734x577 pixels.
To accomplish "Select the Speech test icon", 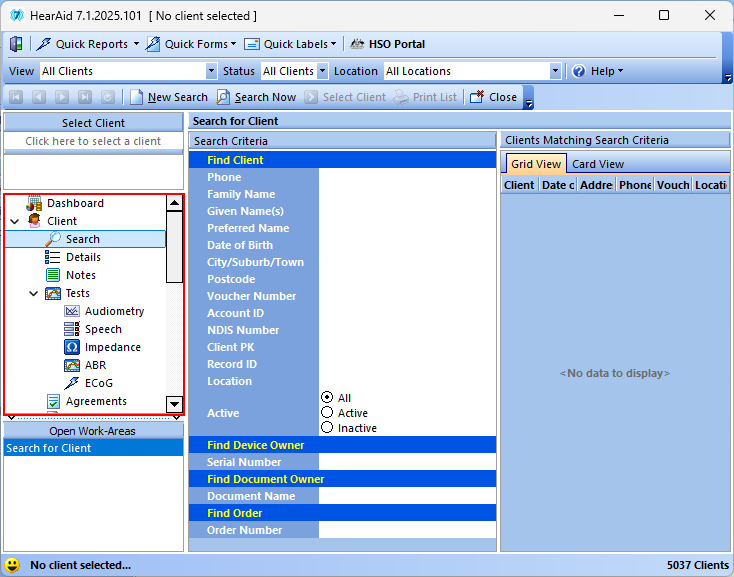I will (x=72, y=329).
